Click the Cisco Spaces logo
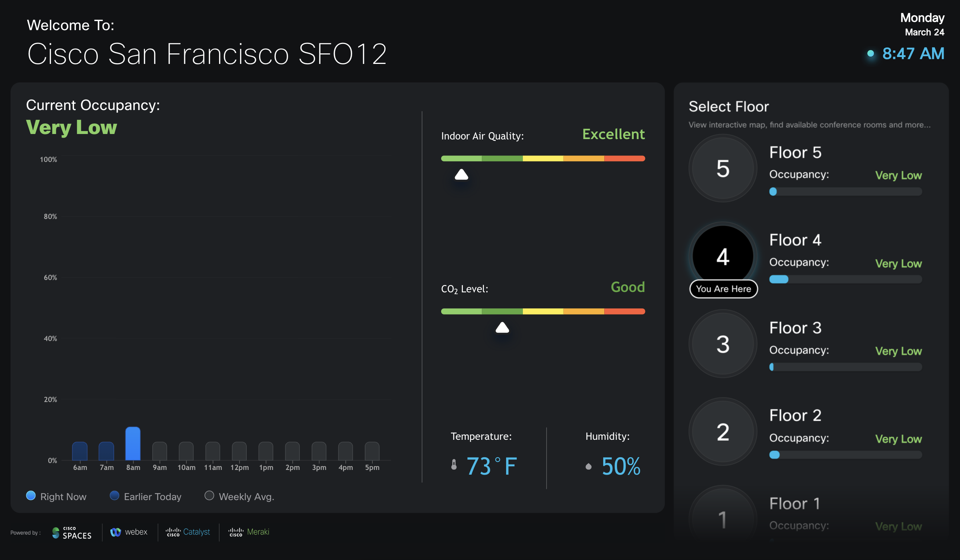960x560 pixels. 71,532
